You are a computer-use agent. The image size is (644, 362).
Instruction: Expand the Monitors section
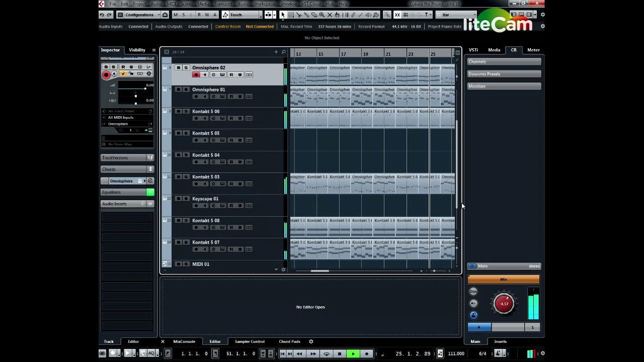[504, 86]
